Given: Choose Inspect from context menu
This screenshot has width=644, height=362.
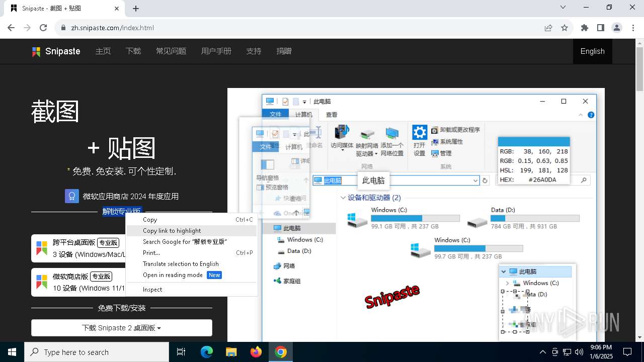Looking at the screenshot, I should coord(192,289).
